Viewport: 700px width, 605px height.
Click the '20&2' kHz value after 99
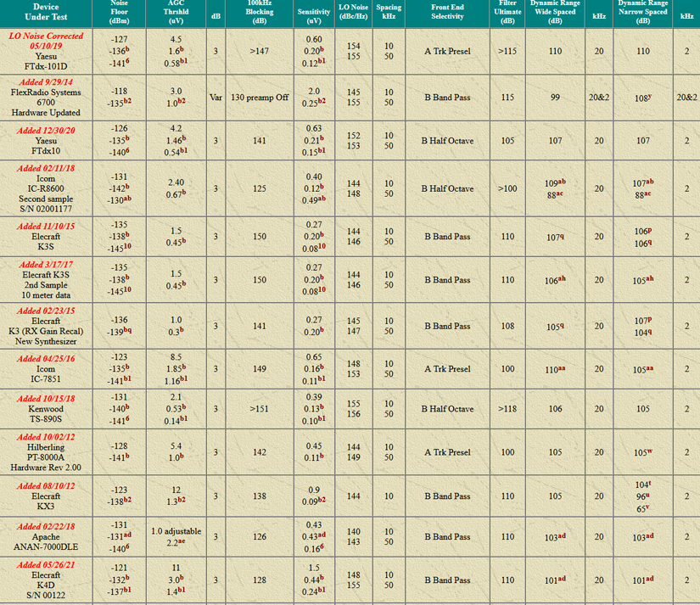599,98
